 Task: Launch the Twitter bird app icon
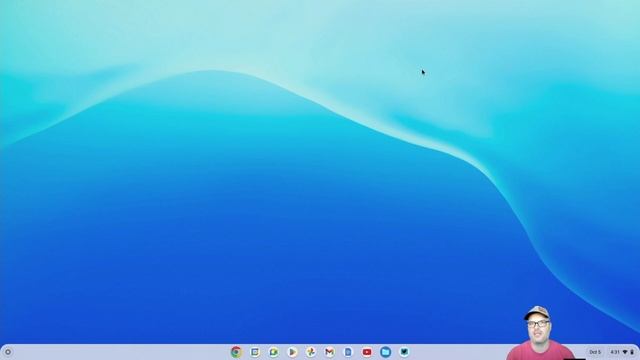(404, 352)
